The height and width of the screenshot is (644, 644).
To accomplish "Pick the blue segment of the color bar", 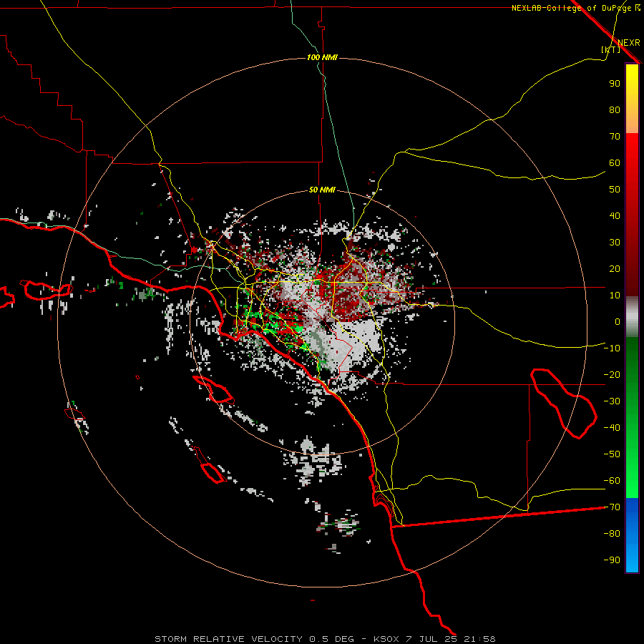I will [632, 535].
